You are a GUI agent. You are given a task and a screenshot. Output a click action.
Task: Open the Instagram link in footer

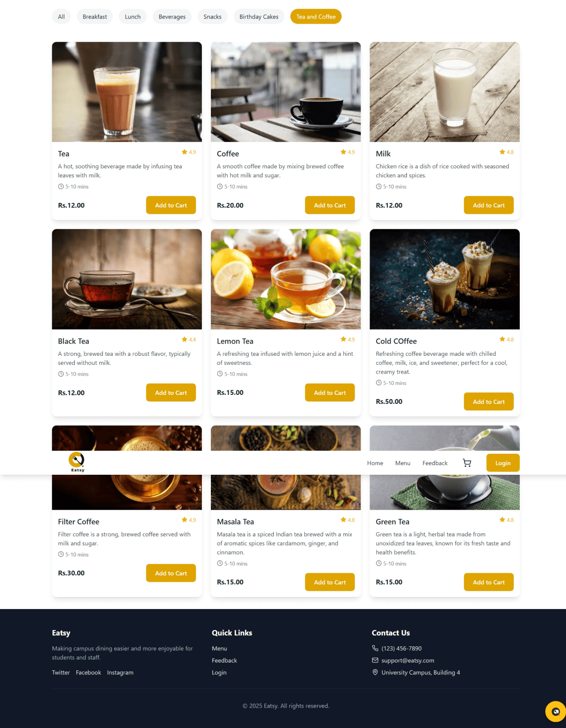(120, 673)
